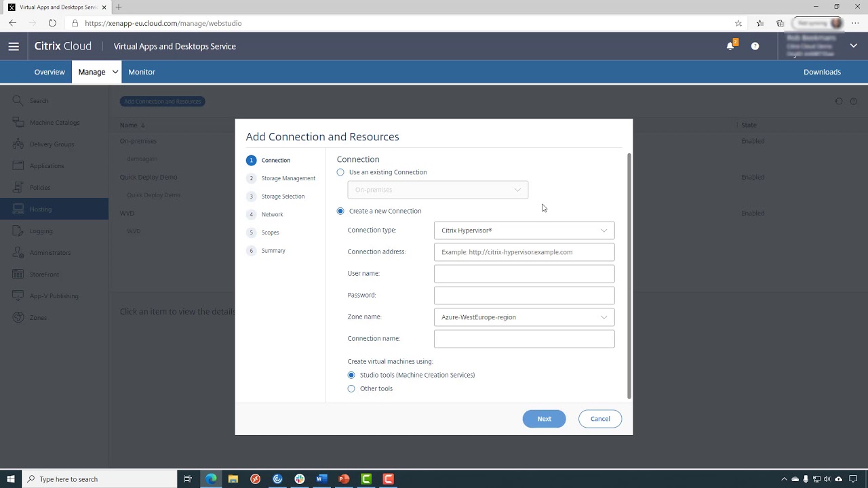Open StoreFront in the sidebar
This screenshot has width=868, height=488.
54,274
